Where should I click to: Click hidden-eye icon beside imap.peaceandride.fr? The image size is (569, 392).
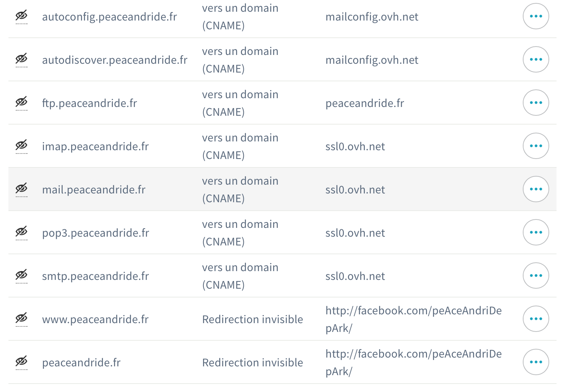(x=22, y=145)
